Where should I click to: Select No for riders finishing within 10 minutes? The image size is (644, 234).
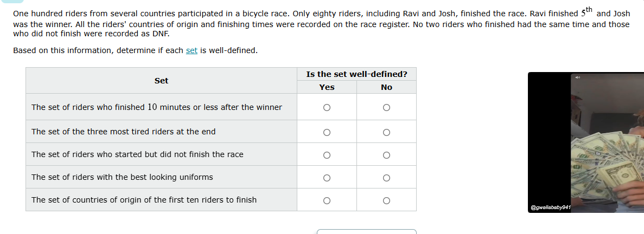(386, 107)
